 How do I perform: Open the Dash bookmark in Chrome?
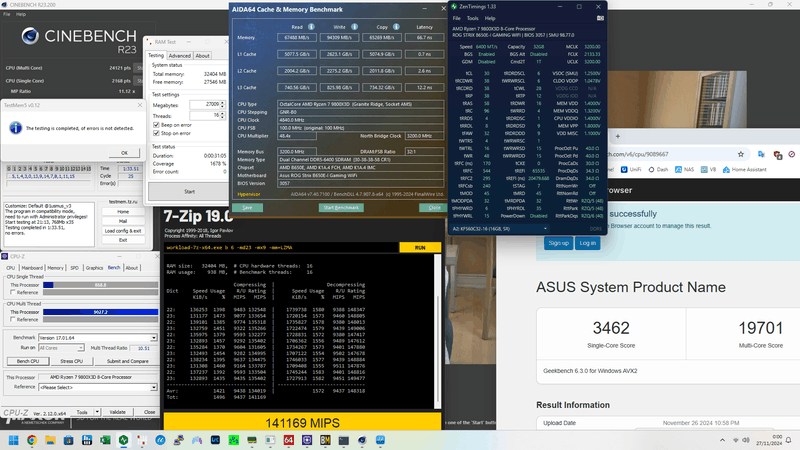[x=658, y=169]
